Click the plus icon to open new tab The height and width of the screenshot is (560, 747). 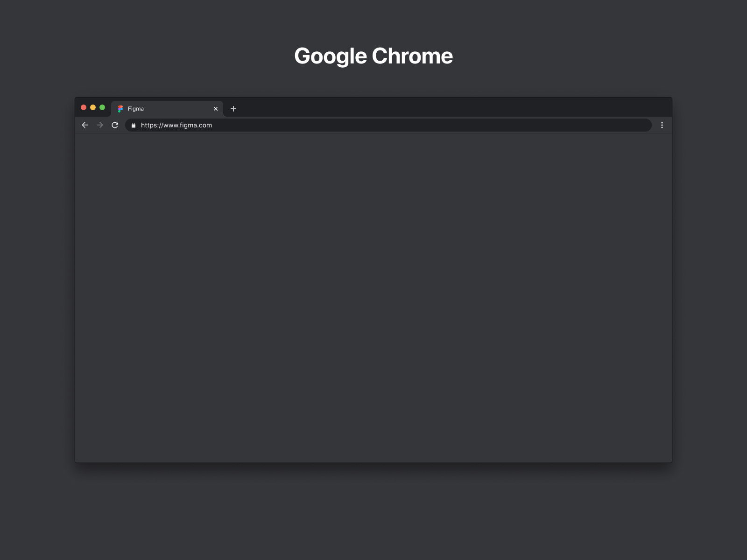click(233, 109)
